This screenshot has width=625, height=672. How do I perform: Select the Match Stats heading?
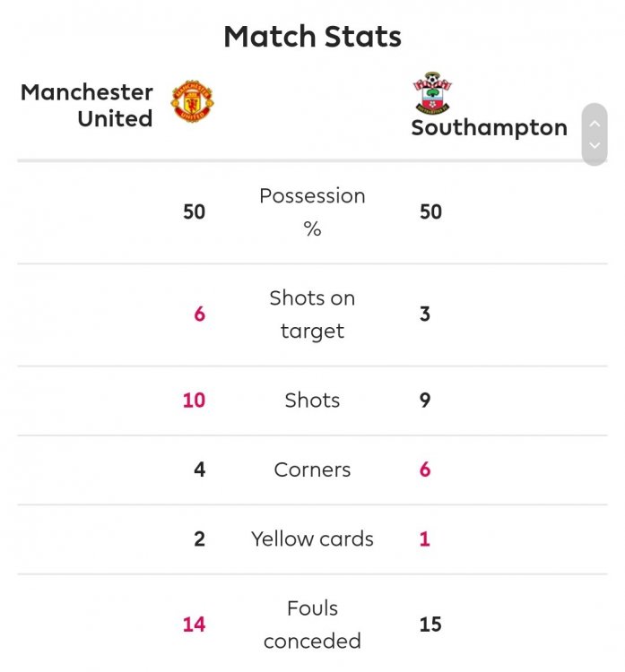click(x=312, y=37)
